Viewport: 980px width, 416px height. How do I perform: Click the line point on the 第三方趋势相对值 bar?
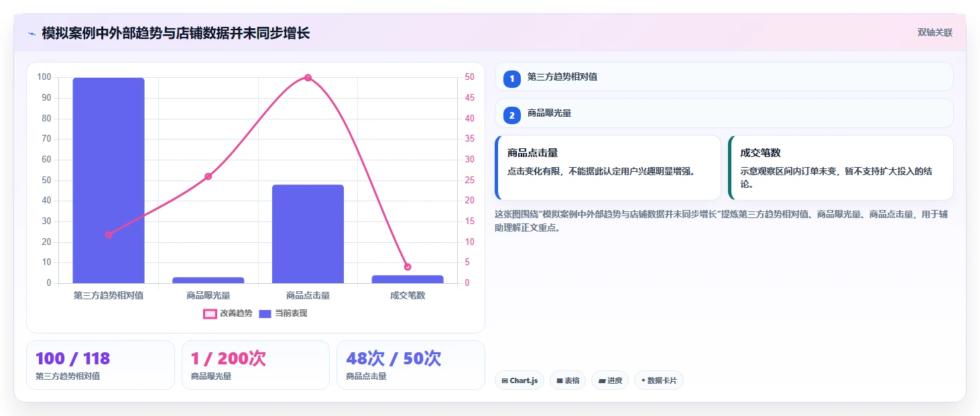[109, 235]
